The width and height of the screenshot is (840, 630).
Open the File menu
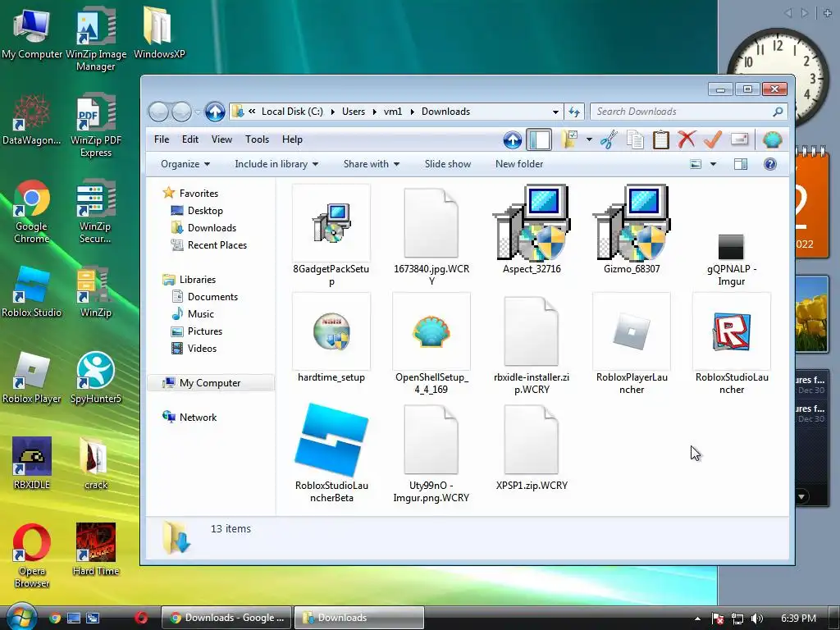162,139
